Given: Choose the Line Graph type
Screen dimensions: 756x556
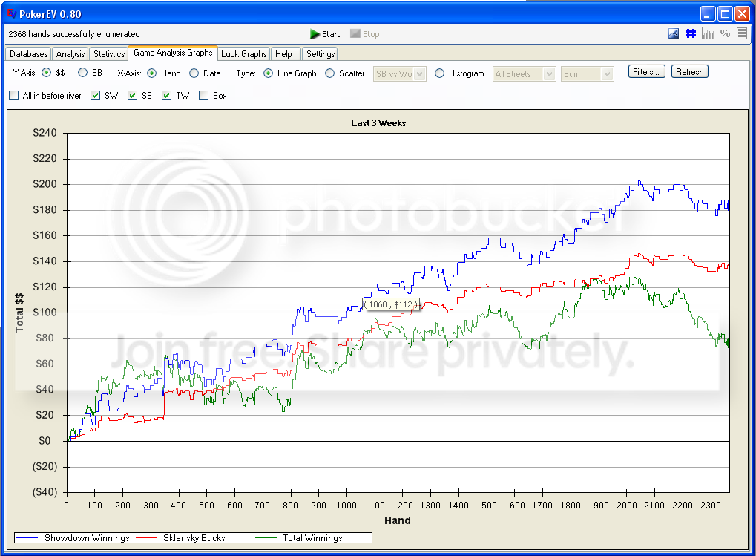Looking at the screenshot, I should tap(268, 73).
